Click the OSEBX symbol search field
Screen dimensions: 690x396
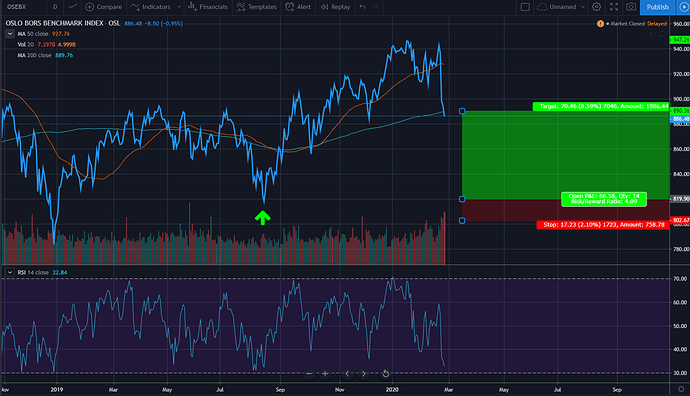23,7
